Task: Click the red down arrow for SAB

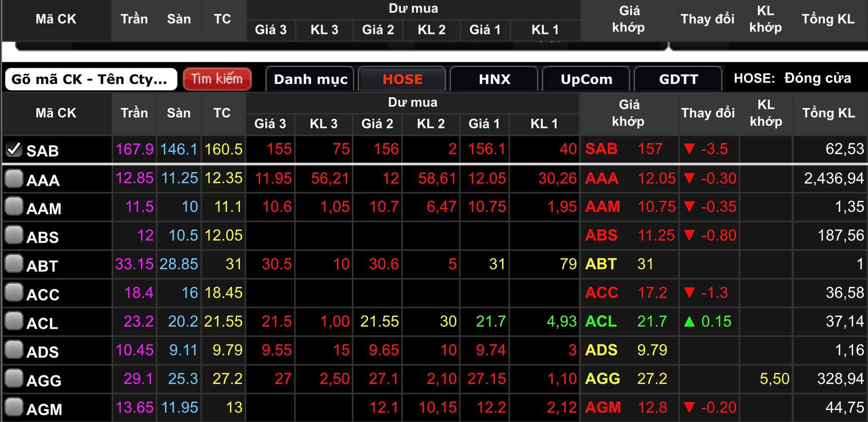Action: 690,149
